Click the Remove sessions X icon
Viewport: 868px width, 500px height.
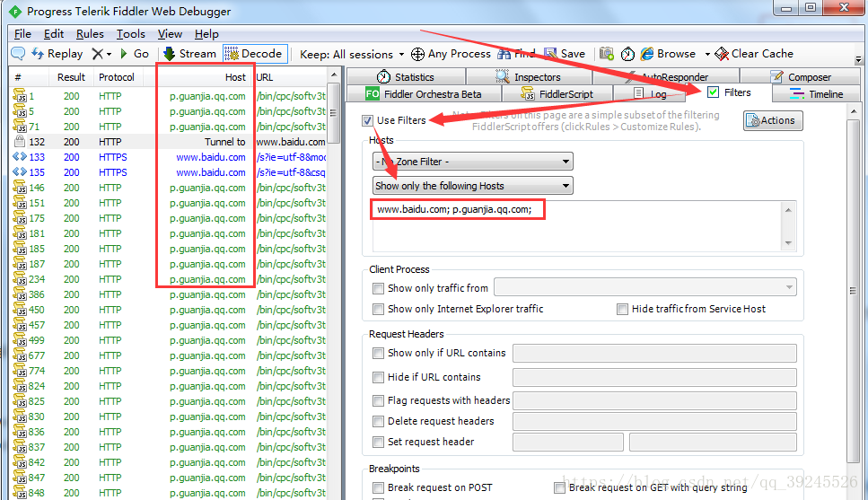click(98, 54)
